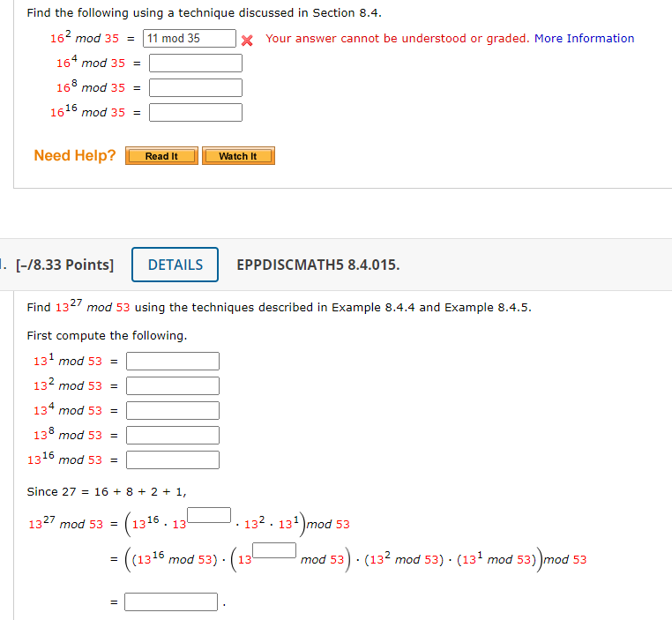Open the More Information link

coord(584,39)
